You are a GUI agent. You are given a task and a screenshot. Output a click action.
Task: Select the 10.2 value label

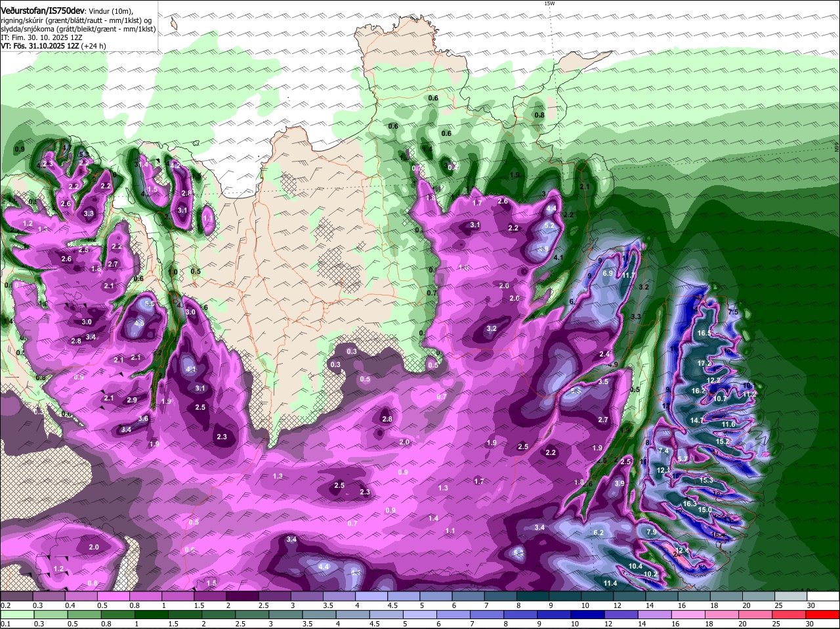pyautogui.click(x=651, y=574)
